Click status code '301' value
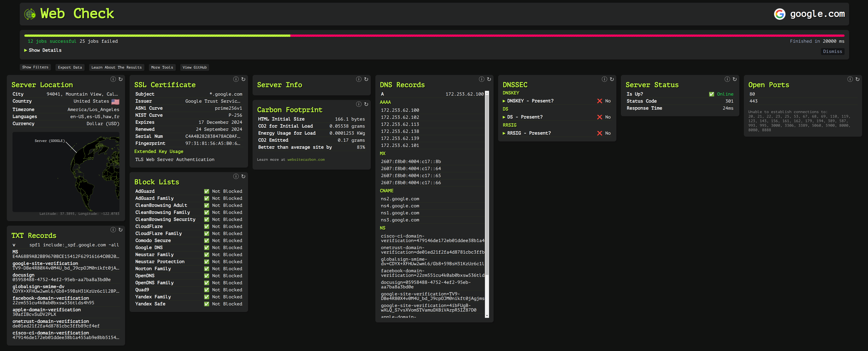Viewport: 868px width, 351px height. 729,101
